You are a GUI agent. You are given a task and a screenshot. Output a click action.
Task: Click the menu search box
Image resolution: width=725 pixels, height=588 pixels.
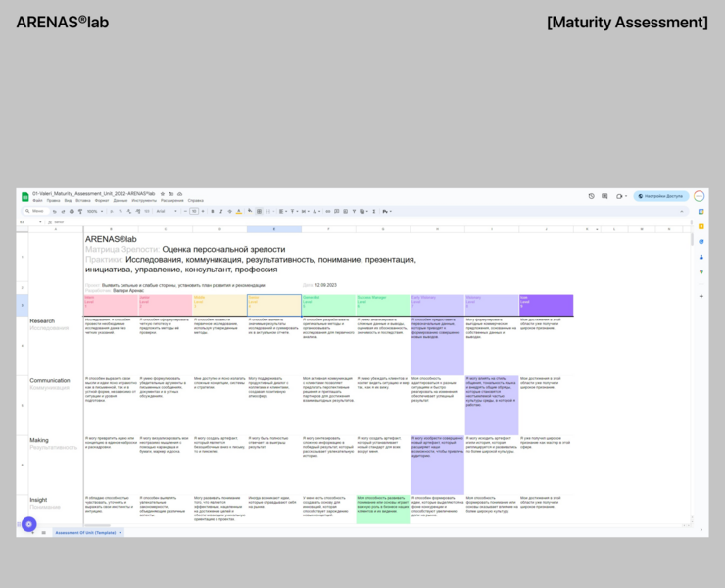coord(34,211)
